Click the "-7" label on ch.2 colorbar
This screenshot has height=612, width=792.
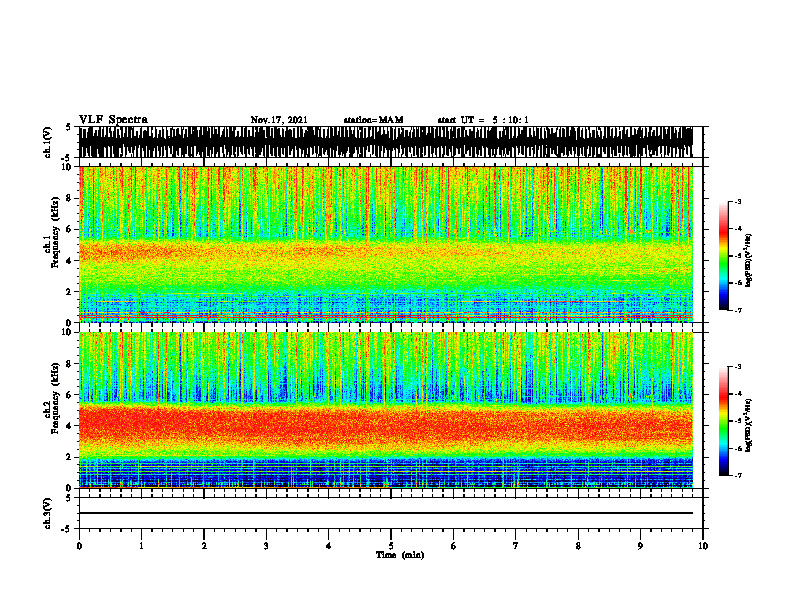pyautogui.click(x=738, y=476)
